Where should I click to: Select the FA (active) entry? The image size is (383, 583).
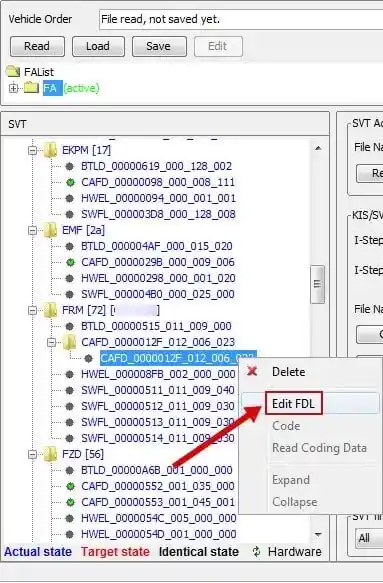(71, 88)
